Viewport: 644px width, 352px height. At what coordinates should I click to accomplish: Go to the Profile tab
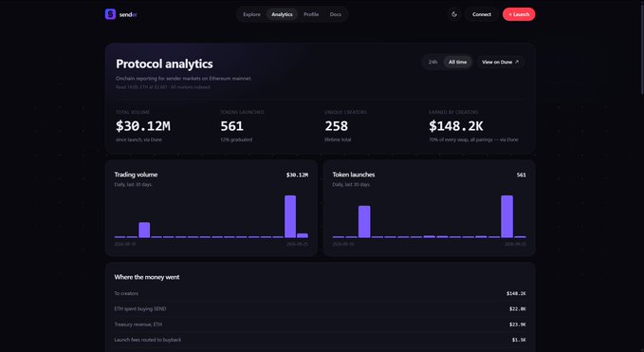pyautogui.click(x=311, y=14)
